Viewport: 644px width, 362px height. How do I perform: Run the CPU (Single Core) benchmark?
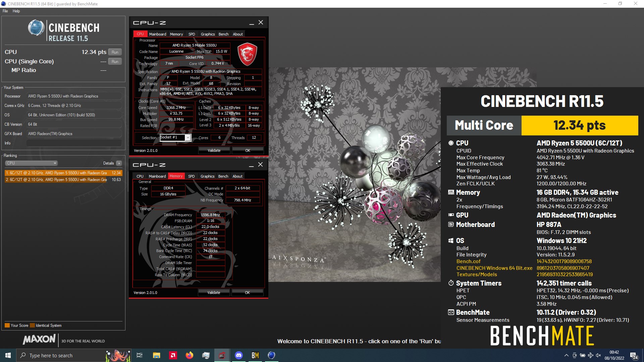(x=115, y=62)
